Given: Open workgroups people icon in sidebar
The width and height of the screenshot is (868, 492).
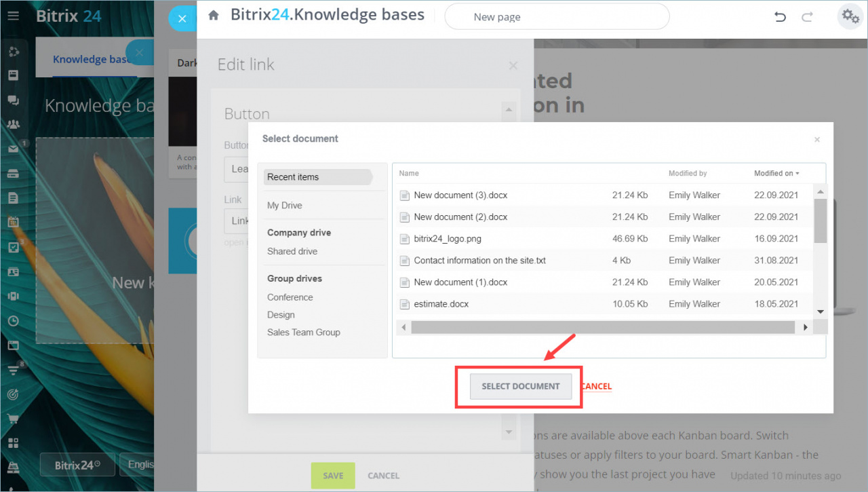Looking at the screenshot, I should (x=13, y=124).
